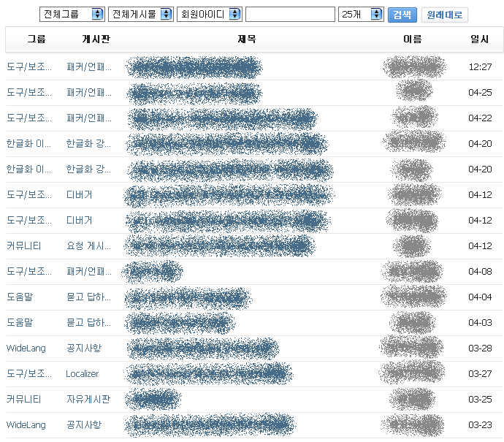Open WideLang group link in the 03-28 row
Viewport: 504px width, 442px height.
tap(26, 348)
